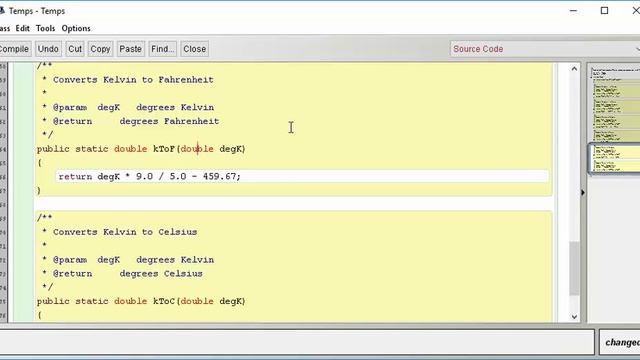Click the Compile button
This screenshot has width=640, height=360.
pyautogui.click(x=14, y=49)
